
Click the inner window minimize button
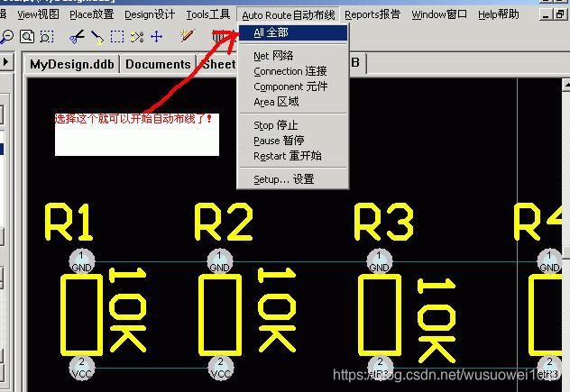click(546, 14)
